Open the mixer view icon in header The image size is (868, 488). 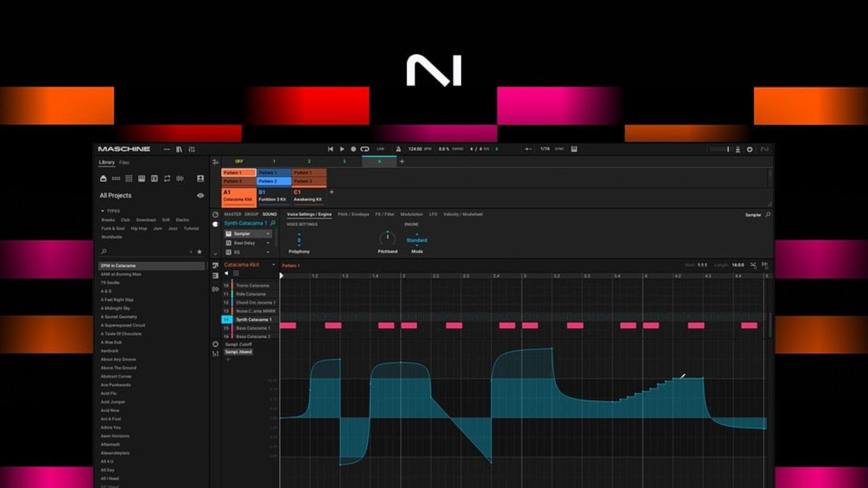click(x=192, y=149)
